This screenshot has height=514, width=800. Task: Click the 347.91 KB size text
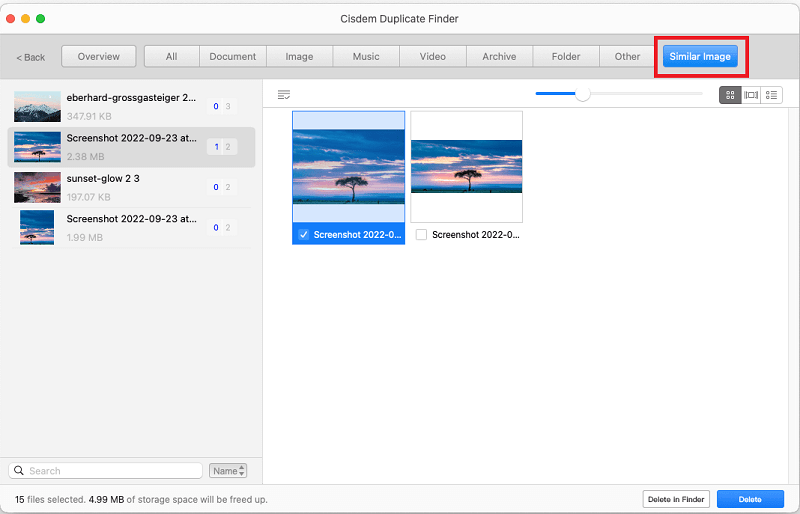pyautogui.click(x=89, y=116)
